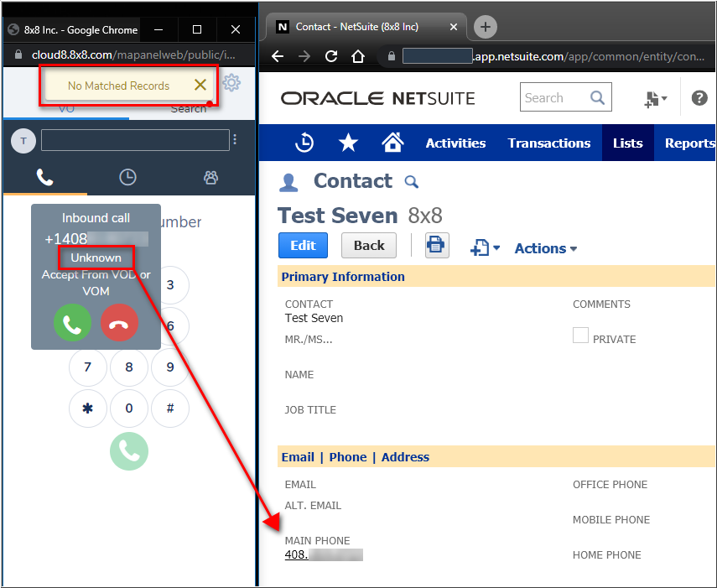Open the new record from contact dropdown
This screenshot has height=588, width=717.
point(485,247)
